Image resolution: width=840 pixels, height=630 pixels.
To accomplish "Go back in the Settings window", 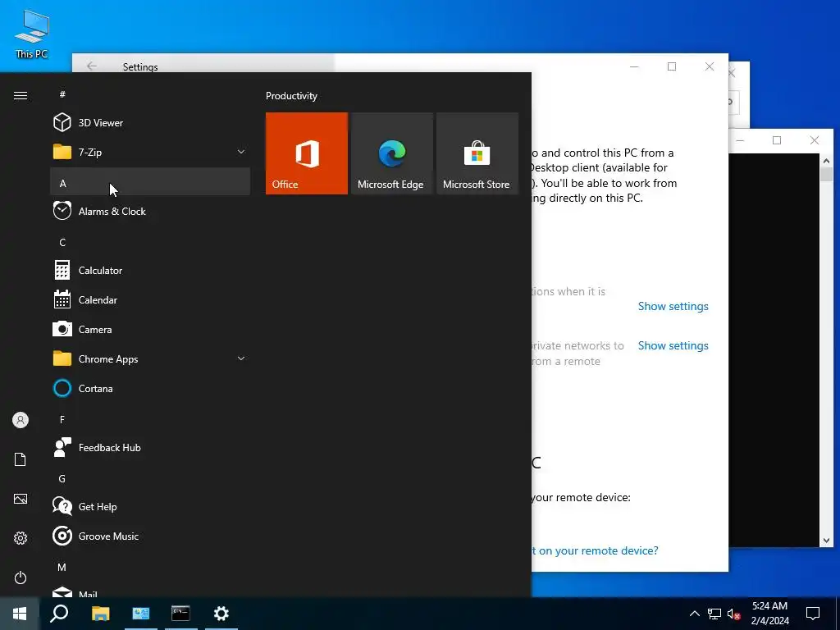I will coord(92,66).
